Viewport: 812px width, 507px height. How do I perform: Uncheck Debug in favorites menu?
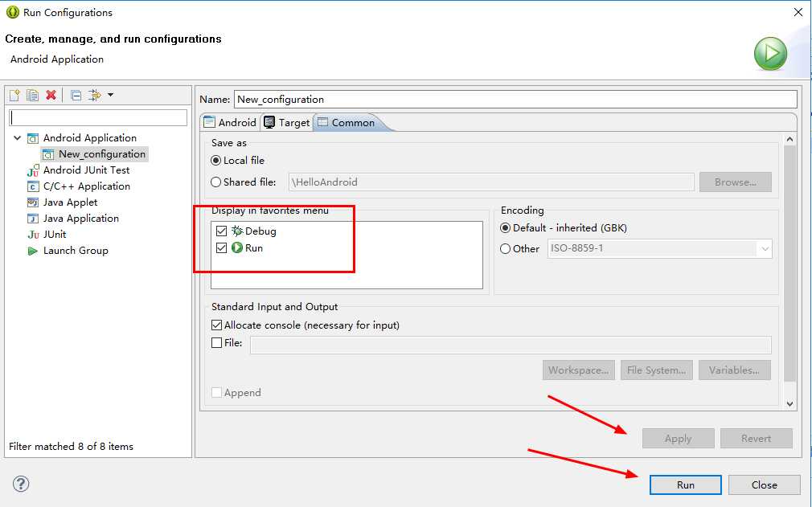pyautogui.click(x=222, y=231)
